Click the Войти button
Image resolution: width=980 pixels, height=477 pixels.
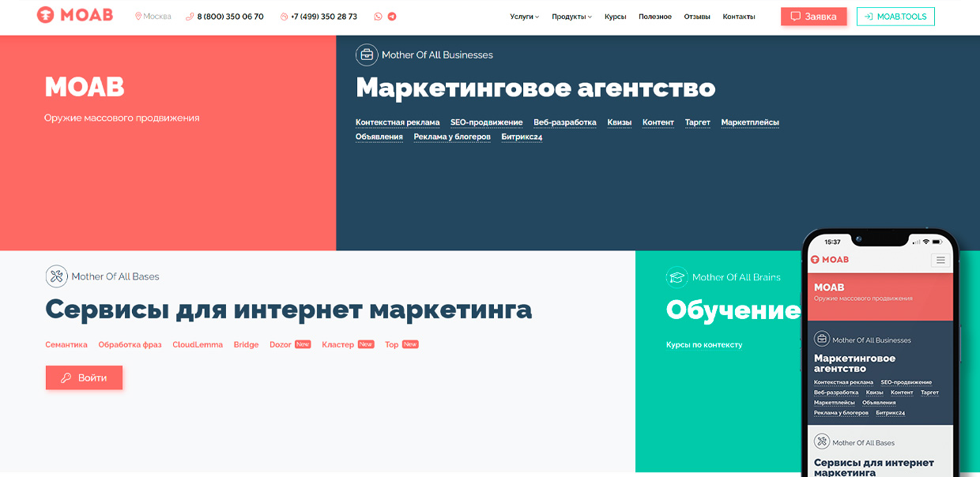(x=84, y=377)
